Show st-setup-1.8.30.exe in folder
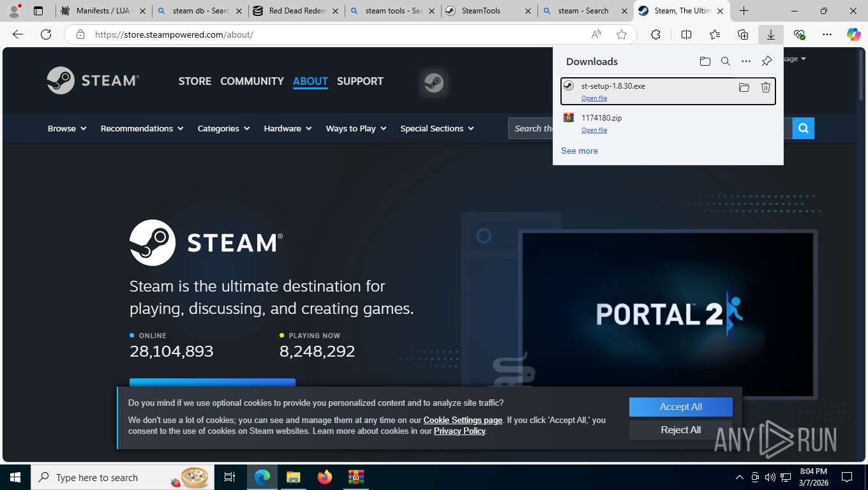Viewport: 868px width, 490px height. tap(744, 87)
